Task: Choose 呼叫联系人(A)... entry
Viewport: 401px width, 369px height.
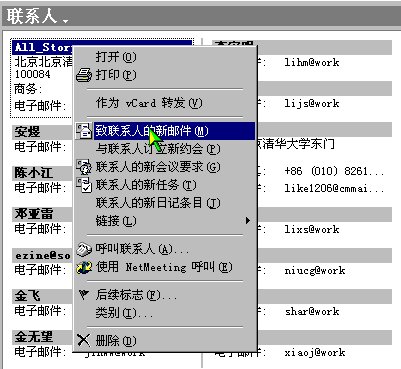Action: 165,249
